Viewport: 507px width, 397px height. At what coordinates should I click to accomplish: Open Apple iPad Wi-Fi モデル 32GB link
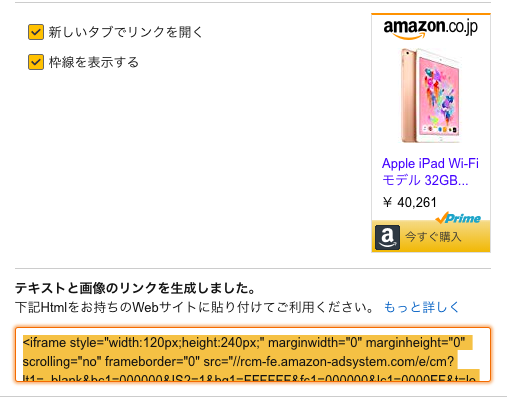[x=430, y=172]
